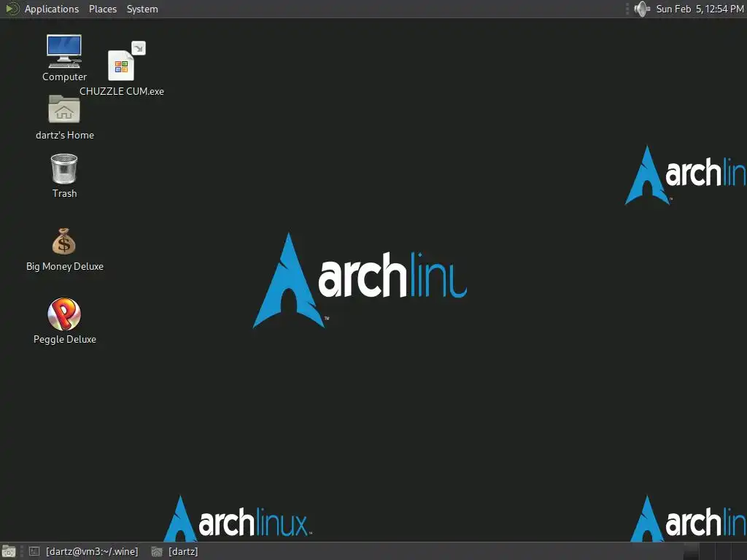Viewport: 747px width, 560px height.
Task: Click the show desktop icon in bottom panel
Action: pos(9,551)
